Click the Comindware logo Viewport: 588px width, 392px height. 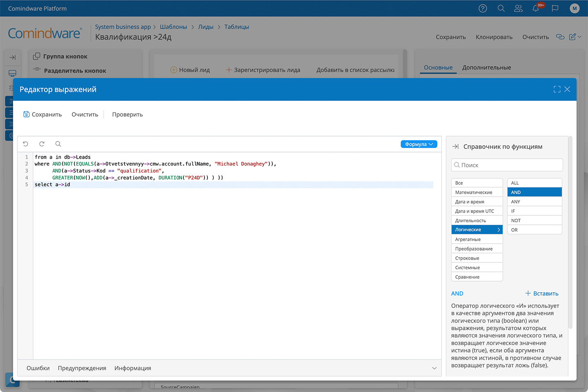click(45, 33)
